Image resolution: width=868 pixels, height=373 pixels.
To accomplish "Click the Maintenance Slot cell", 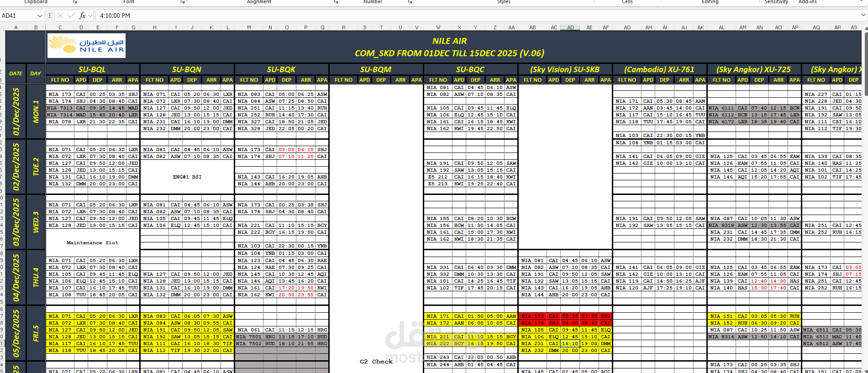I will click(x=92, y=242).
